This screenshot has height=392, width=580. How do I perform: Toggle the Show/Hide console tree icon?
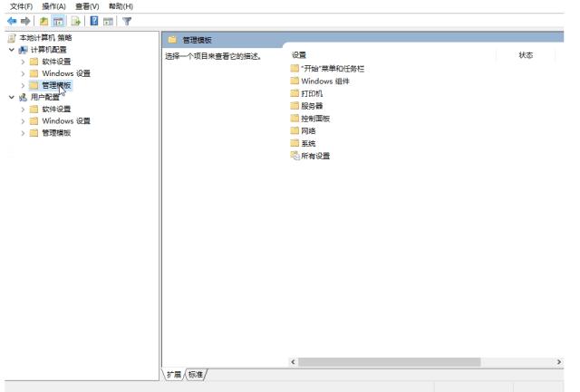coord(58,21)
